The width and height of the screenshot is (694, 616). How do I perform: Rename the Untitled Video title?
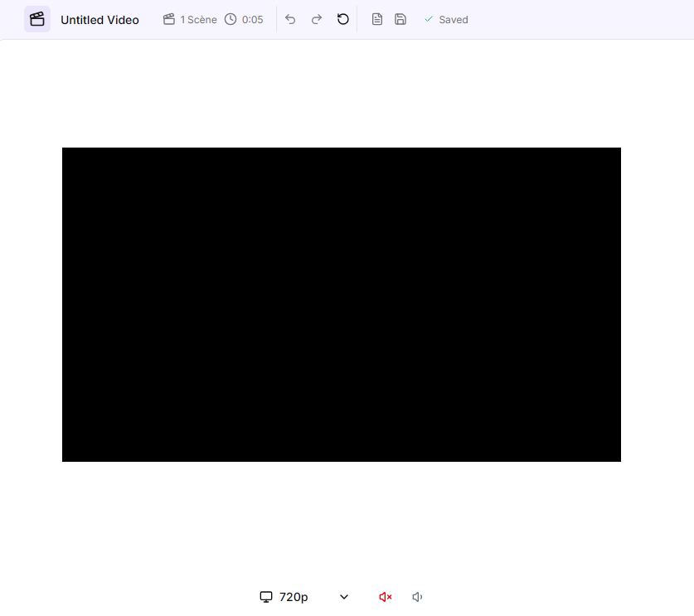point(99,20)
